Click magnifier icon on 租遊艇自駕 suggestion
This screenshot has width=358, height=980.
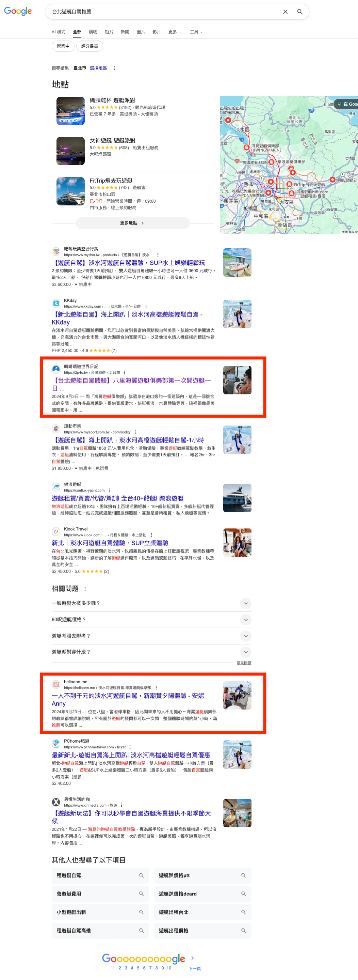click(x=141, y=875)
